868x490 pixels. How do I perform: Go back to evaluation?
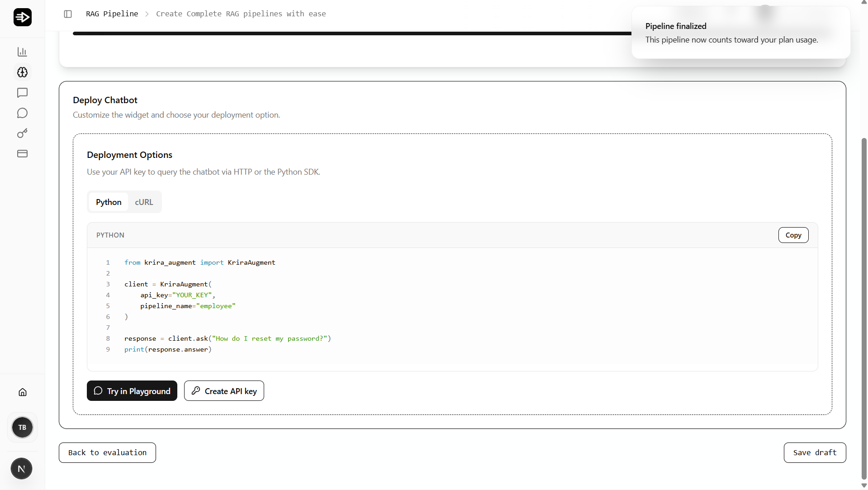pyautogui.click(x=107, y=453)
